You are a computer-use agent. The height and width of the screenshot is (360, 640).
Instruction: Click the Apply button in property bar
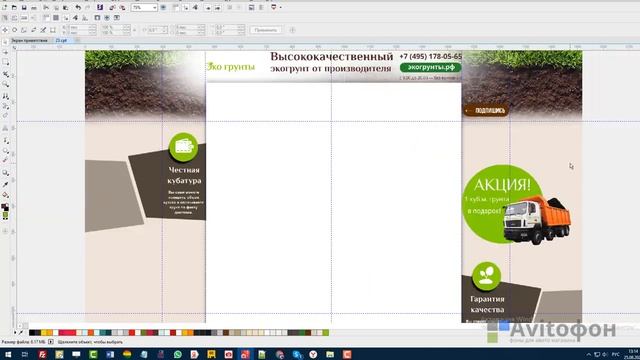266,30
